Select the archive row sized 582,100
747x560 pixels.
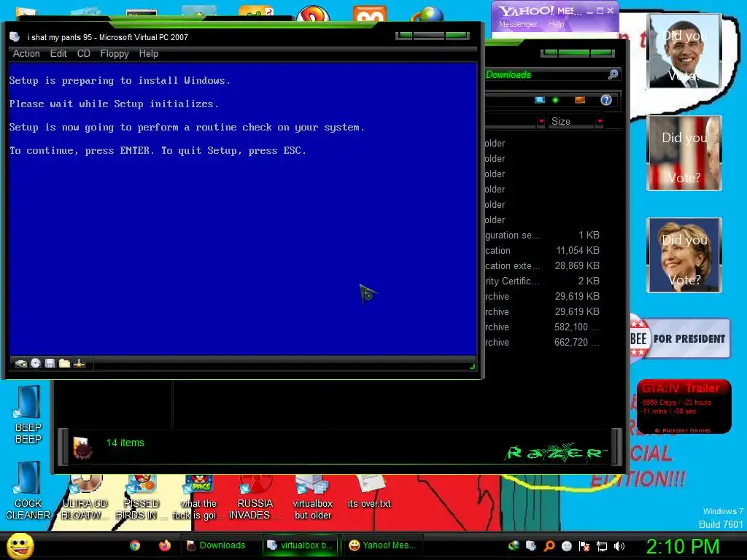click(x=543, y=327)
